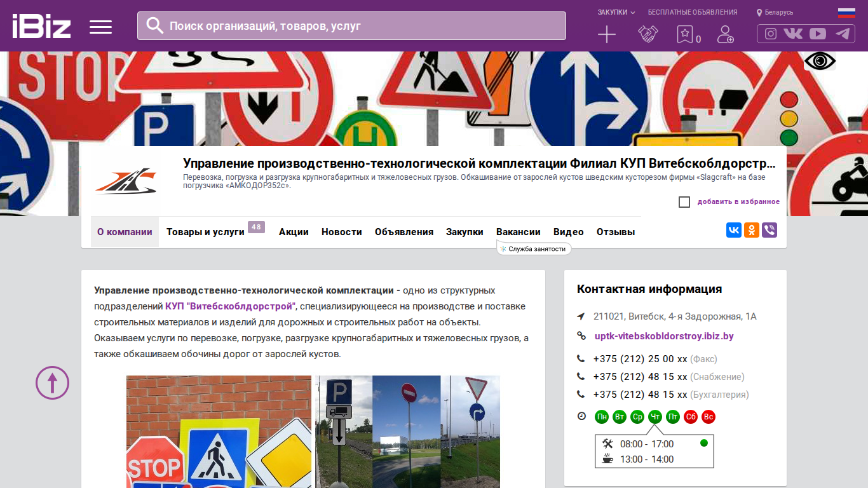868x488 pixels.
Task: Open the hamburger main menu
Action: click(100, 27)
